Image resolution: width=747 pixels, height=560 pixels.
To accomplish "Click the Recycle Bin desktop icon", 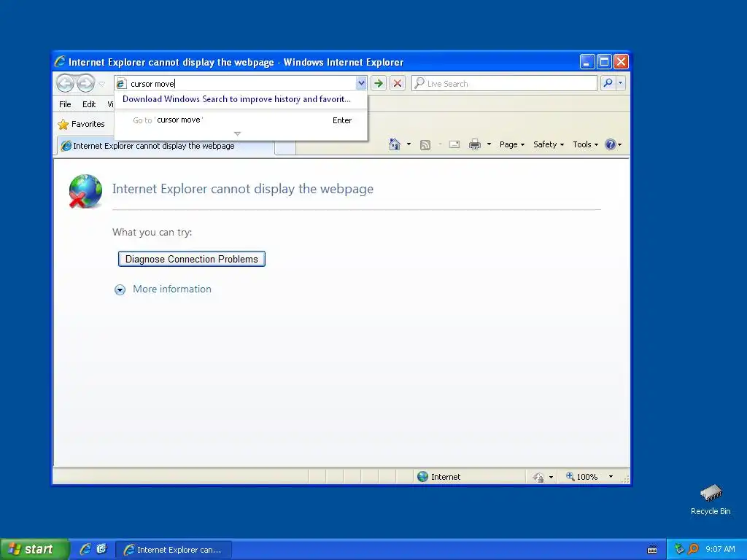I will 711,499.
